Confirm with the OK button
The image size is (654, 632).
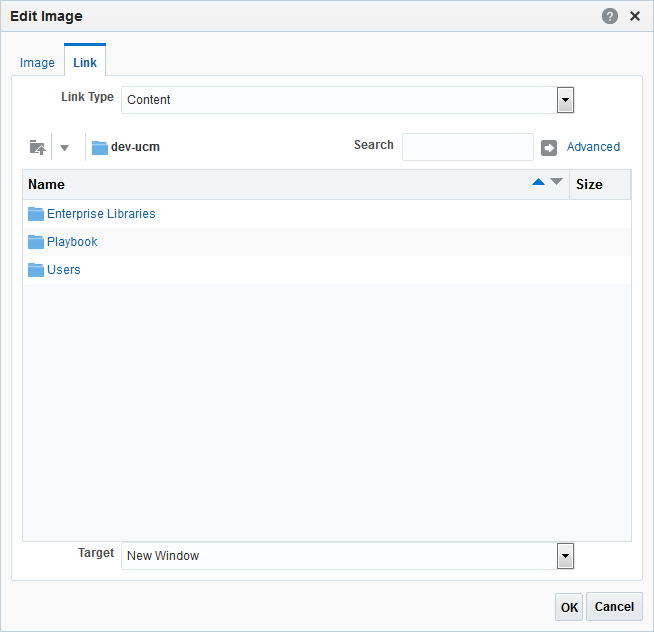(x=569, y=607)
